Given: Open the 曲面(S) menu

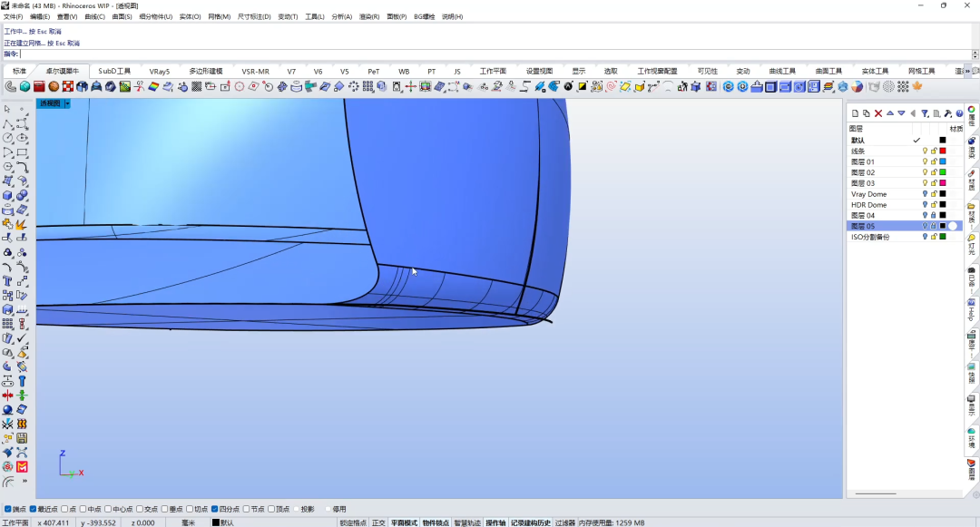Looking at the screenshot, I should click(x=122, y=17).
